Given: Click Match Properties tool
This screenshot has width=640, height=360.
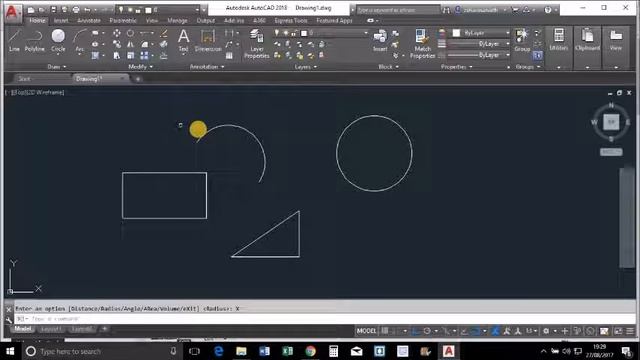Looking at the screenshot, I should (x=422, y=43).
